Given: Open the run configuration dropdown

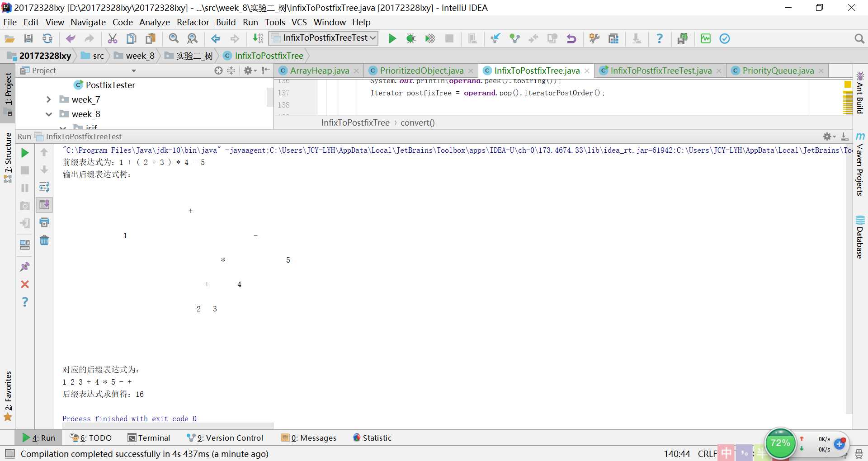Looking at the screenshot, I should [324, 38].
